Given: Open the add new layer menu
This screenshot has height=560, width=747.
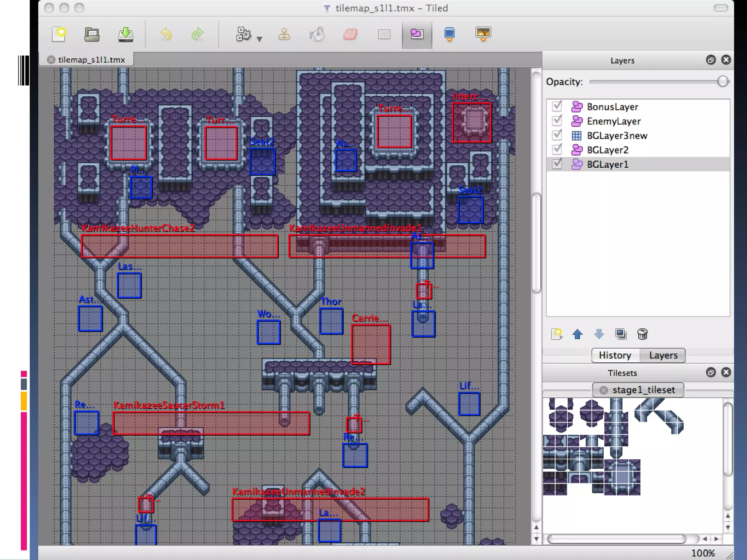Looking at the screenshot, I should point(557,334).
